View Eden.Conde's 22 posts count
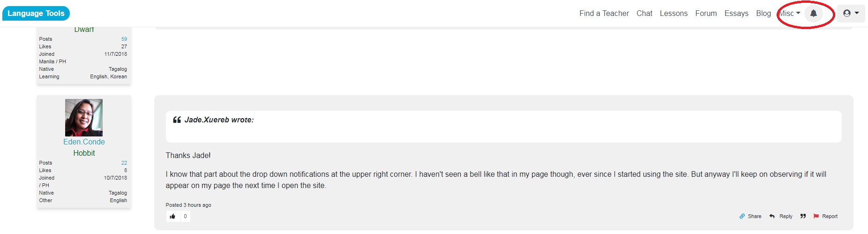Viewport: 868px width, 234px height. [124, 163]
